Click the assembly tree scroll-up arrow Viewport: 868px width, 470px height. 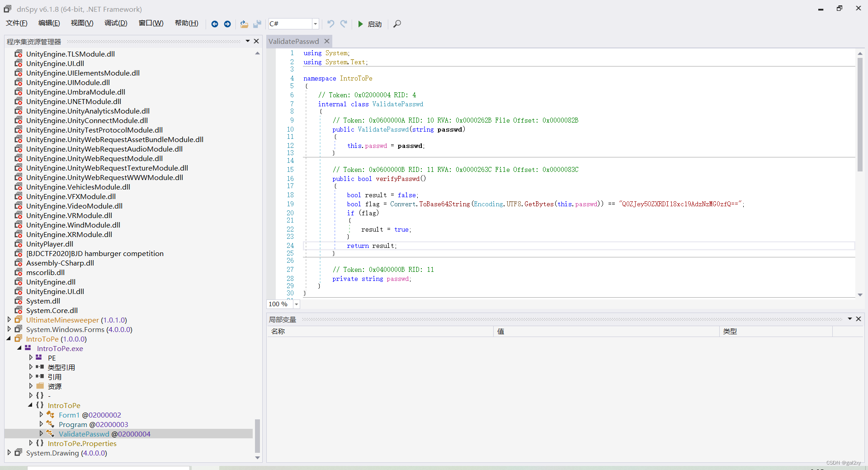257,53
